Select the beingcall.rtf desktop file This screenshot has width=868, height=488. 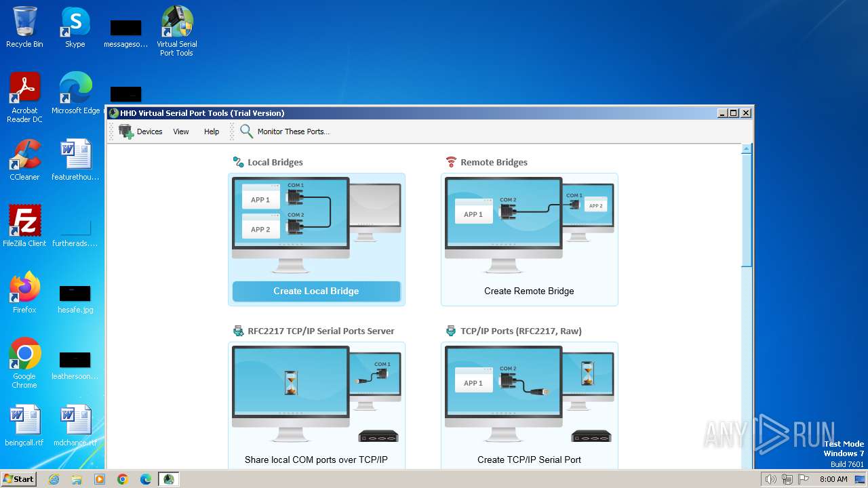point(24,426)
